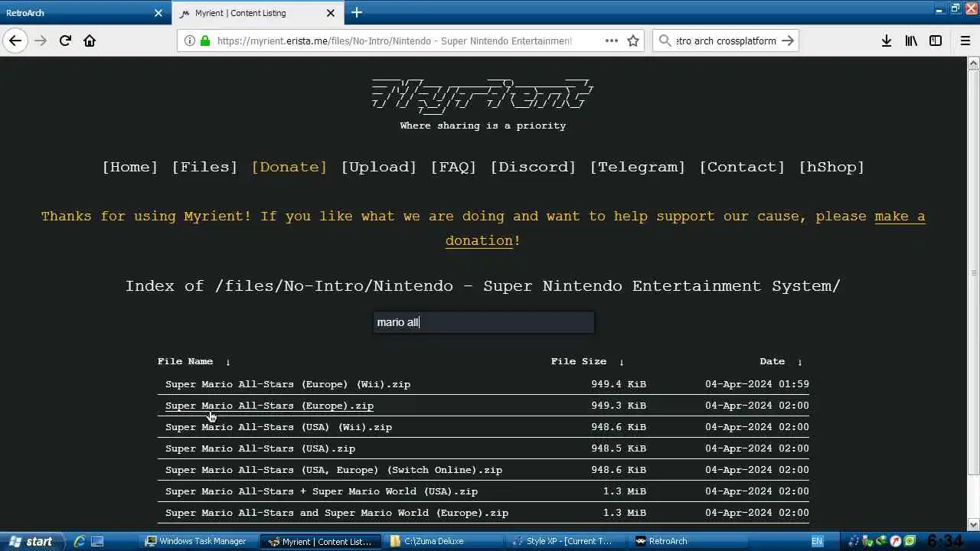Click the Show Desktop quick launch icon
This screenshot has width=980, height=551.
tap(97, 541)
